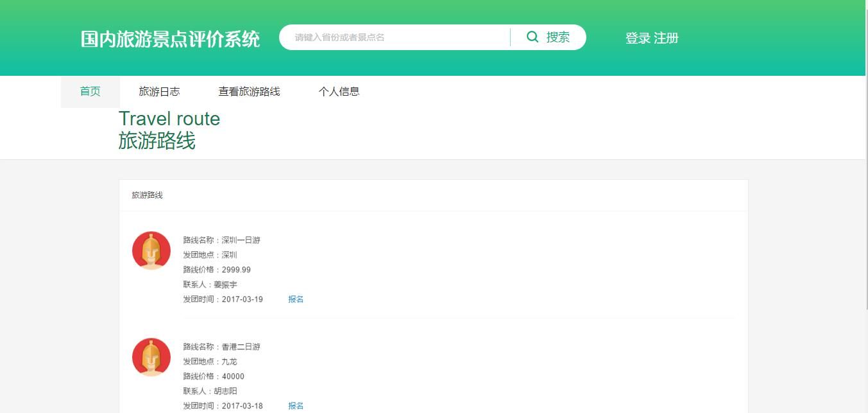Click 报名 for the 深圳一日游 route
Viewport: 868px width, 413px height.
[296, 299]
